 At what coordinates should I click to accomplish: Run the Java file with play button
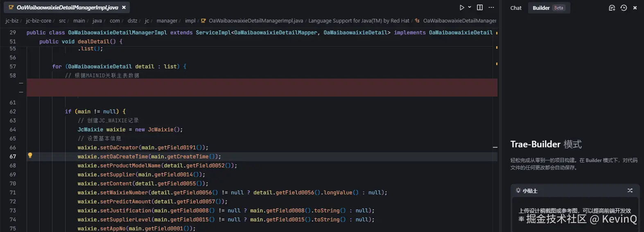461,7
